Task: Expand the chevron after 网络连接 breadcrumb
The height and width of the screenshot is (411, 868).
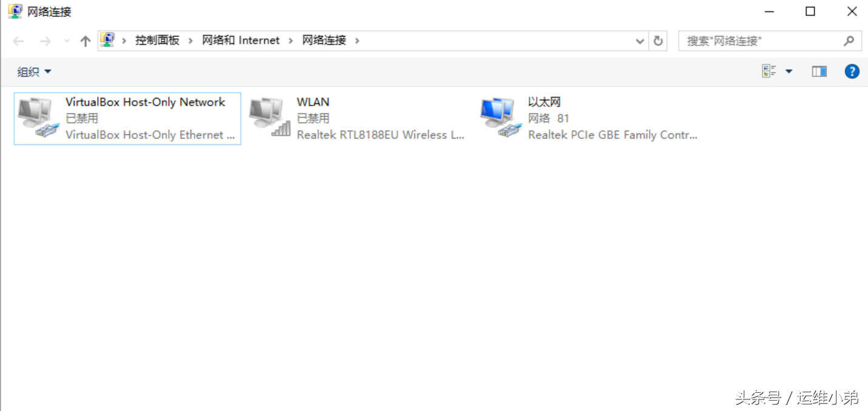Action: click(357, 41)
